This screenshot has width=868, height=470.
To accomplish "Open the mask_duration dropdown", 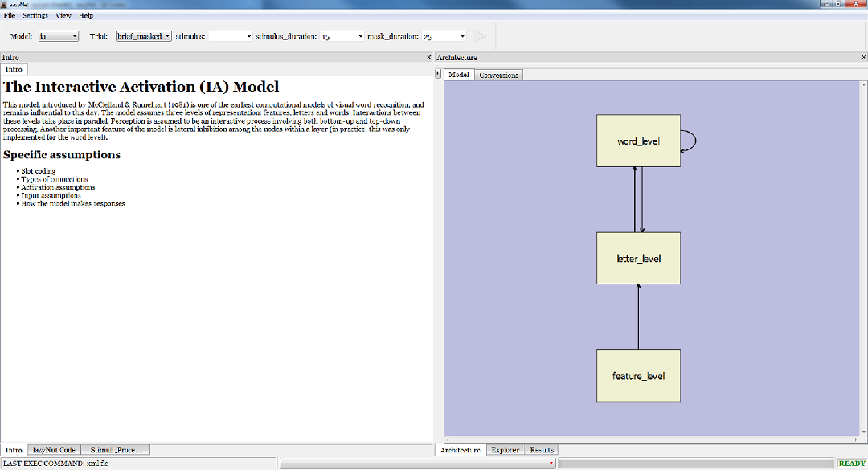I will (x=461, y=36).
